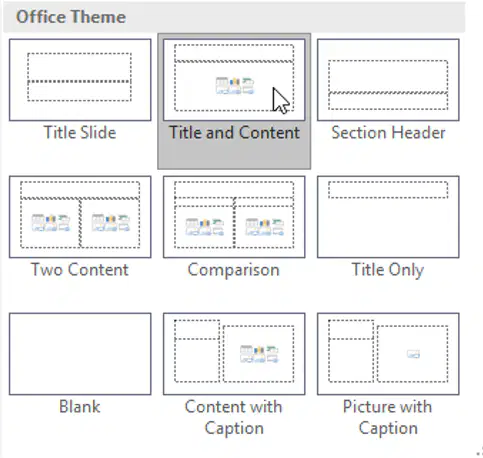The height and width of the screenshot is (458, 483).
Task: Click the Comparison label text
Action: click(234, 270)
